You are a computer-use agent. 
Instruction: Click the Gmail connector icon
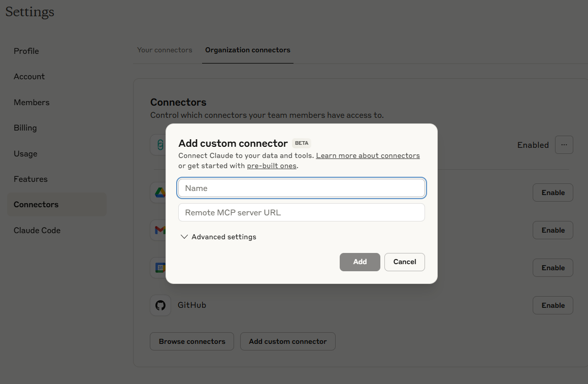[x=158, y=230]
